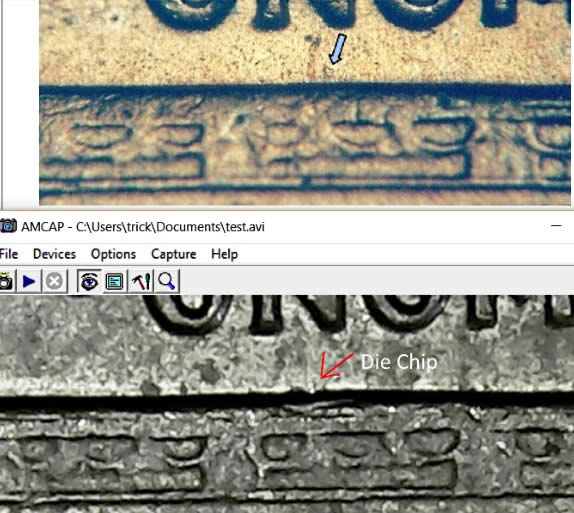Select the "Die Chip" text label
Image resolution: width=574 pixels, height=513 pixels.
point(399,362)
